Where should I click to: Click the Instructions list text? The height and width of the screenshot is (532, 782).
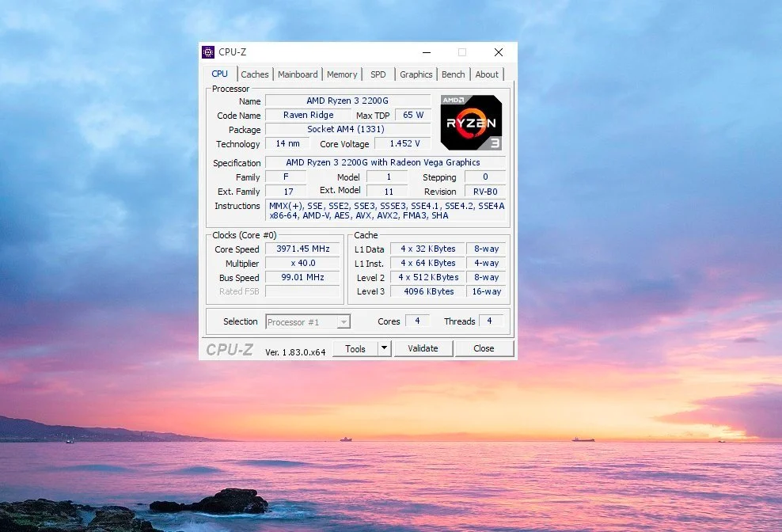tap(386, 211)
